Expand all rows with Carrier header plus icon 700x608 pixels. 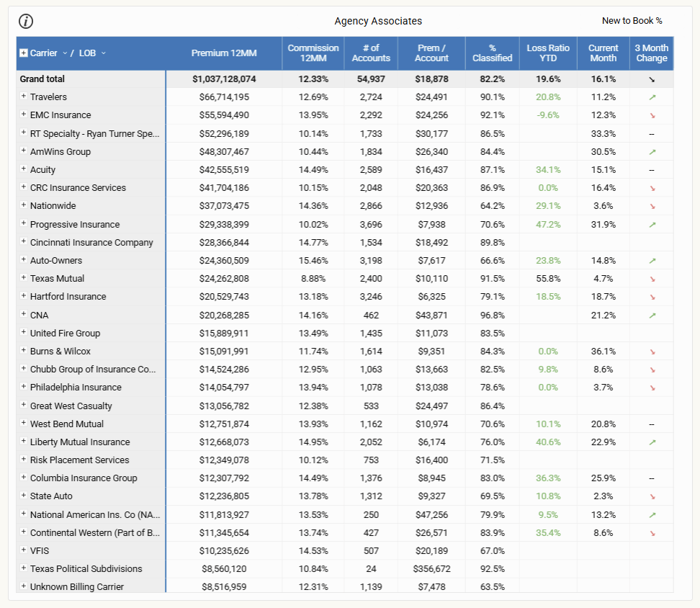click(23, 53)
